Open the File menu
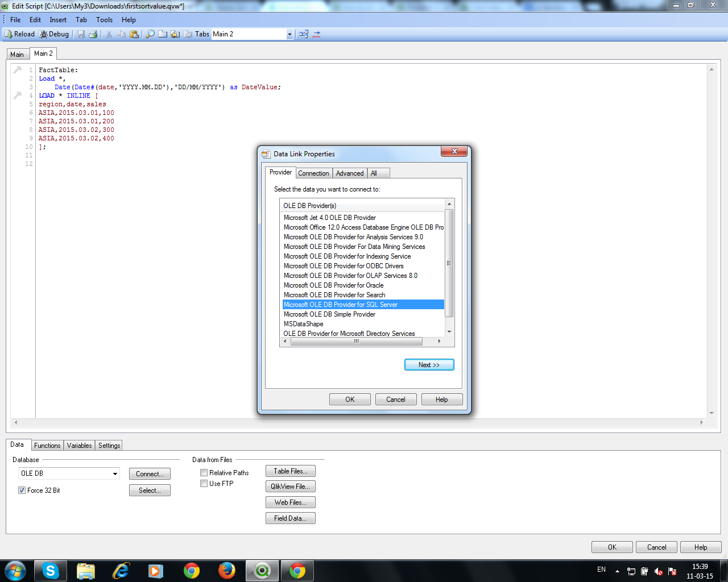The width and height of the screenshot is (728, 582). pos(15,20)
